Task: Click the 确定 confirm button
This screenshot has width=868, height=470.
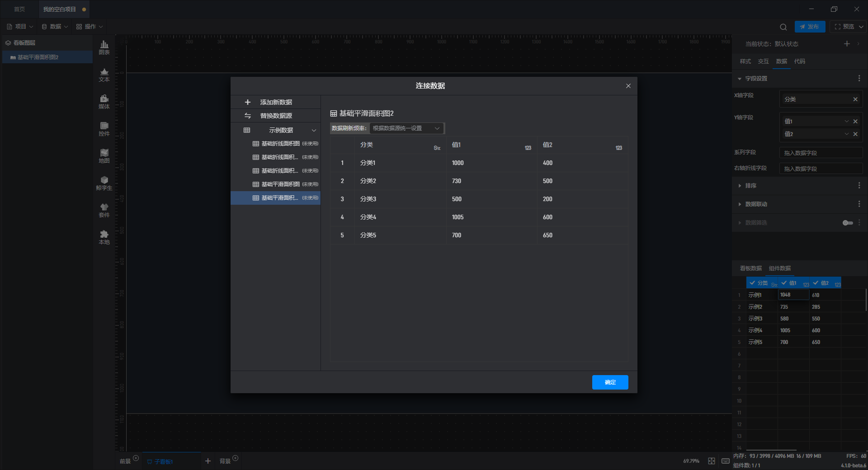Action: [610, 382]
